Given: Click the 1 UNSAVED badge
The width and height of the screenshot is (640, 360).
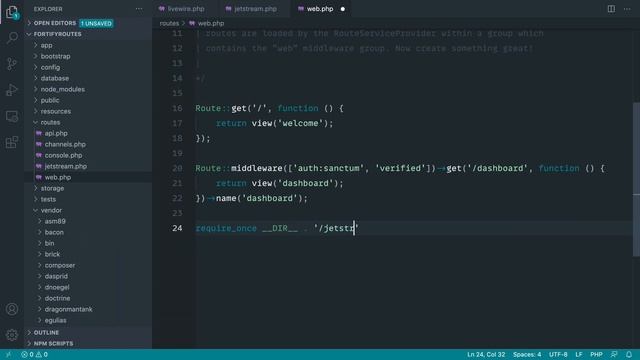Looking at the screenshot, I should (96, 23).
